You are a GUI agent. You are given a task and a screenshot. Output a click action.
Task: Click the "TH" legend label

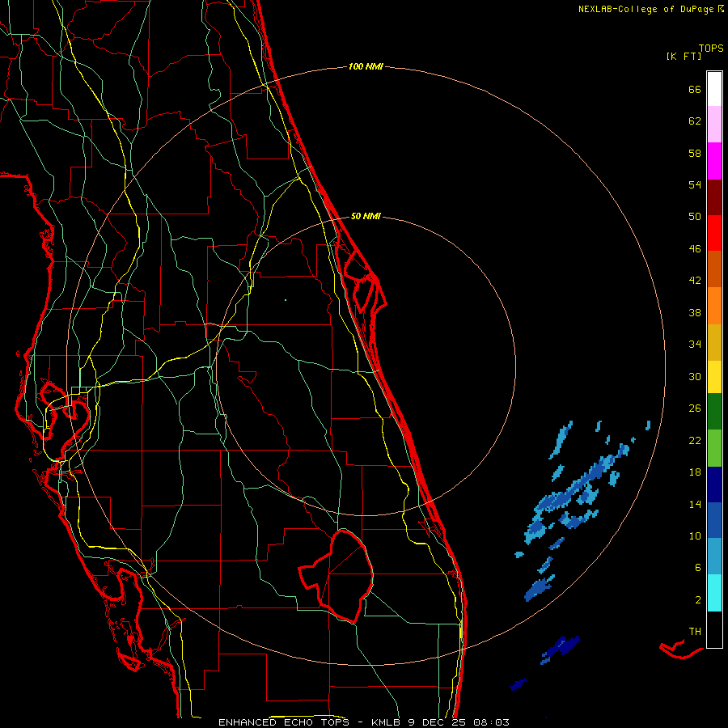pos(695,632)
